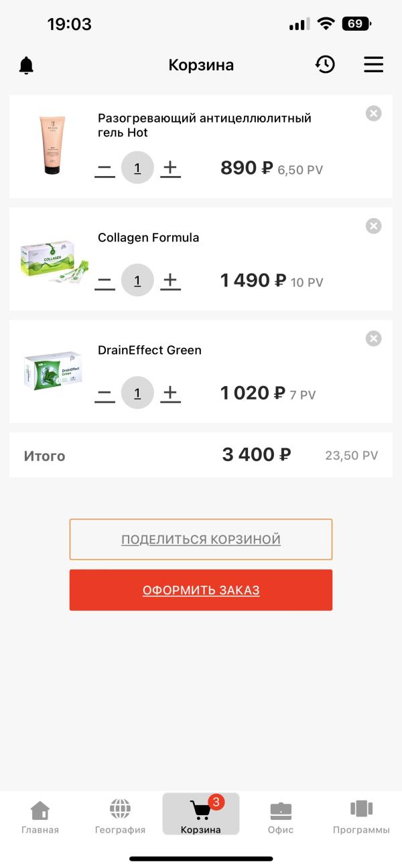402x868 pixels.
Task: Open the Офис tab
Action: (281, 817)
